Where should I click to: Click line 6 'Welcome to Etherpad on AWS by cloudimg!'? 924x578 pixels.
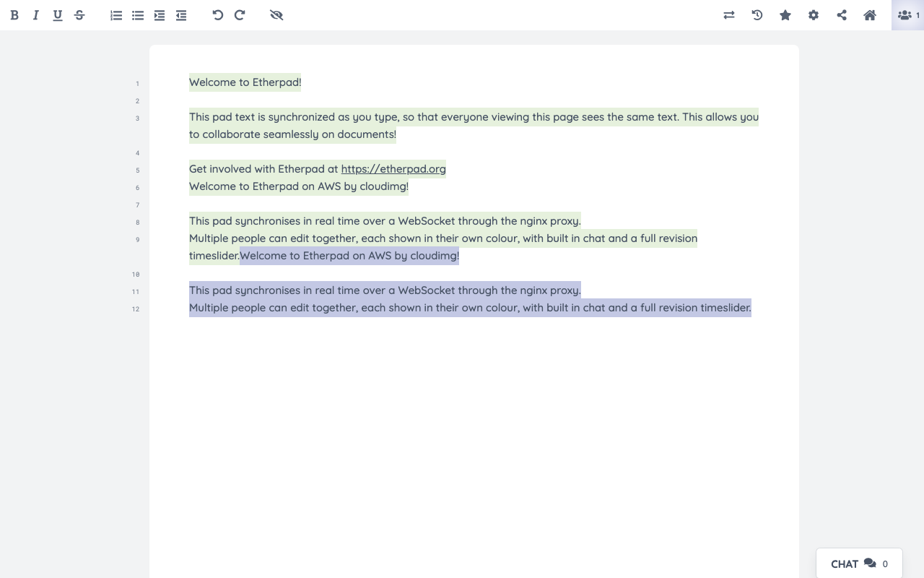click(x=299, y=186)
